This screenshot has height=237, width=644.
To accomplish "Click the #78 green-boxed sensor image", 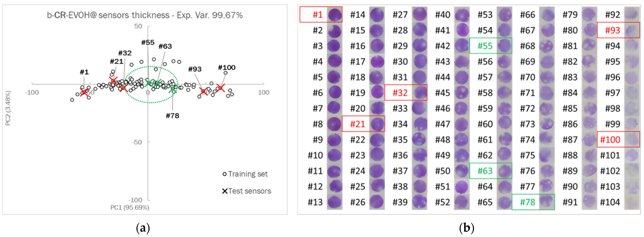I will [x=547, y=202].
